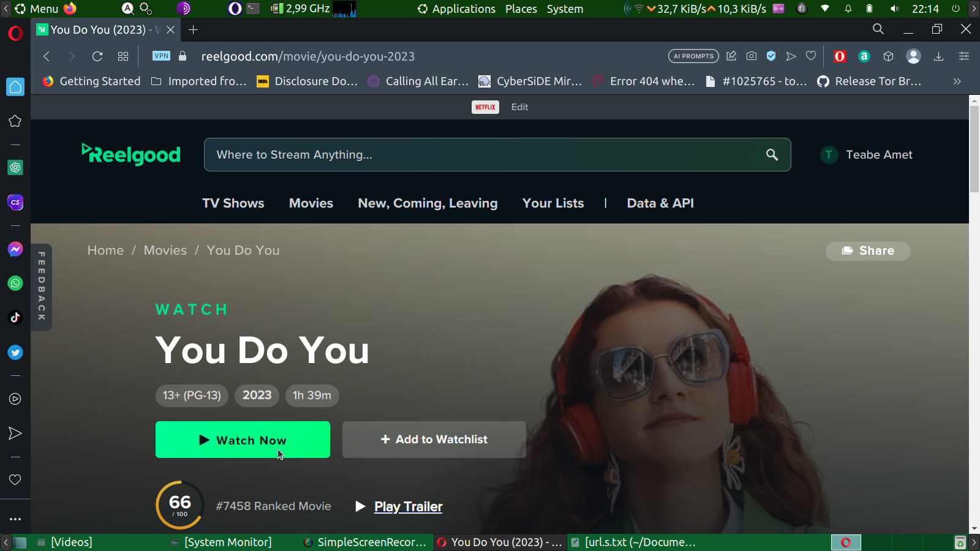Open the My Flow arrow icon in sidebar
This screenshot has width=980, height=551.
click(15, 433)
